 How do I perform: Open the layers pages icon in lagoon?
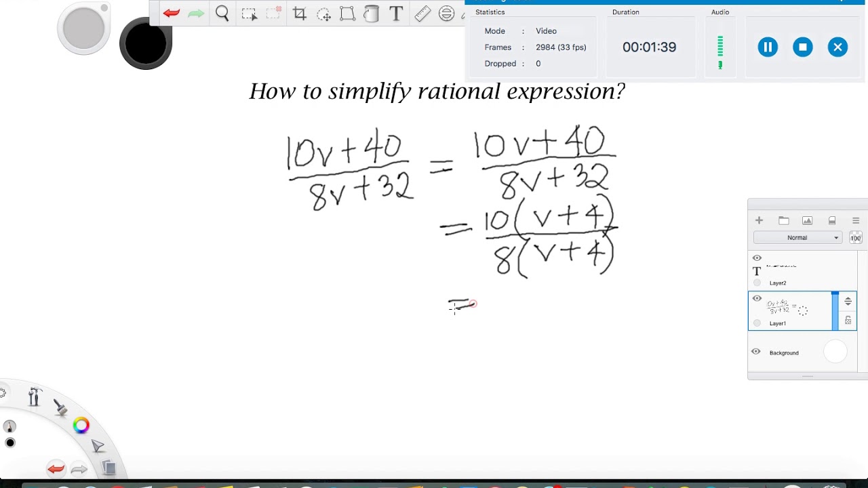point(108,467)
